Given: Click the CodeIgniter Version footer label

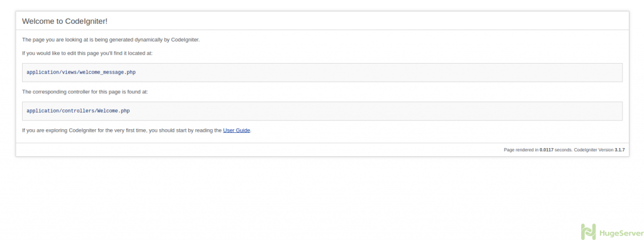Looking at the screenshot, I should (594, 150).
